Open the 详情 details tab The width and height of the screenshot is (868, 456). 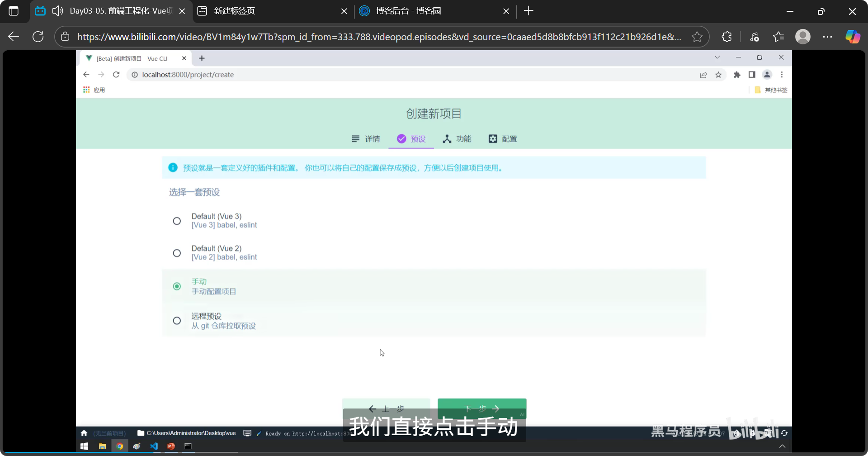pyautogui.click(x=366, y=139)
